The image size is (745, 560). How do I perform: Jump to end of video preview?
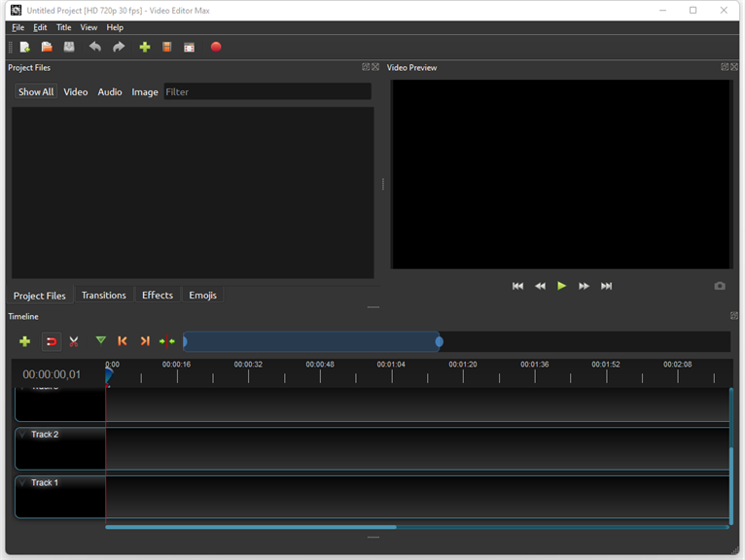[x=606, y=286]
